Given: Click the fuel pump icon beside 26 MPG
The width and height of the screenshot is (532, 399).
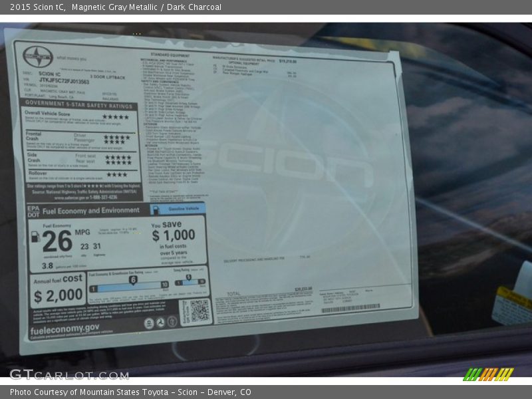Looking at the screenshot, I should [35, 237].
